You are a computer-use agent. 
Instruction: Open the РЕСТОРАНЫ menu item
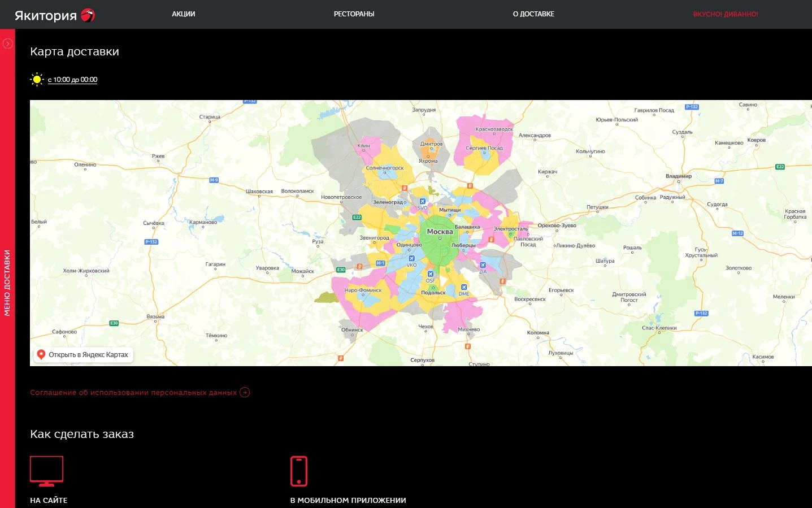tap(354, 14)
